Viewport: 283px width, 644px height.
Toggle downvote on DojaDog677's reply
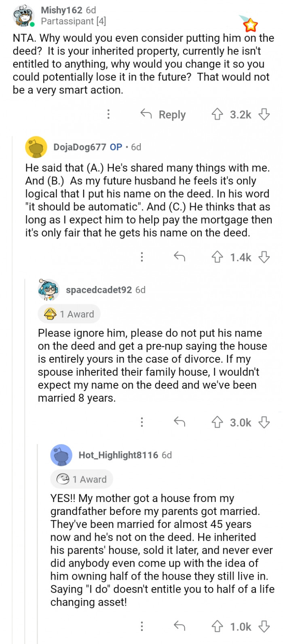(264, 256)
